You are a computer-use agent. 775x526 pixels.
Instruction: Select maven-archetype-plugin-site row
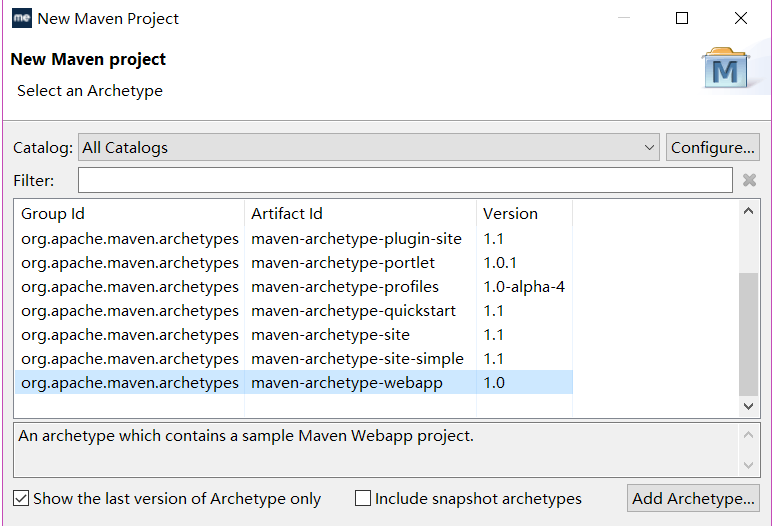[294, 239]
